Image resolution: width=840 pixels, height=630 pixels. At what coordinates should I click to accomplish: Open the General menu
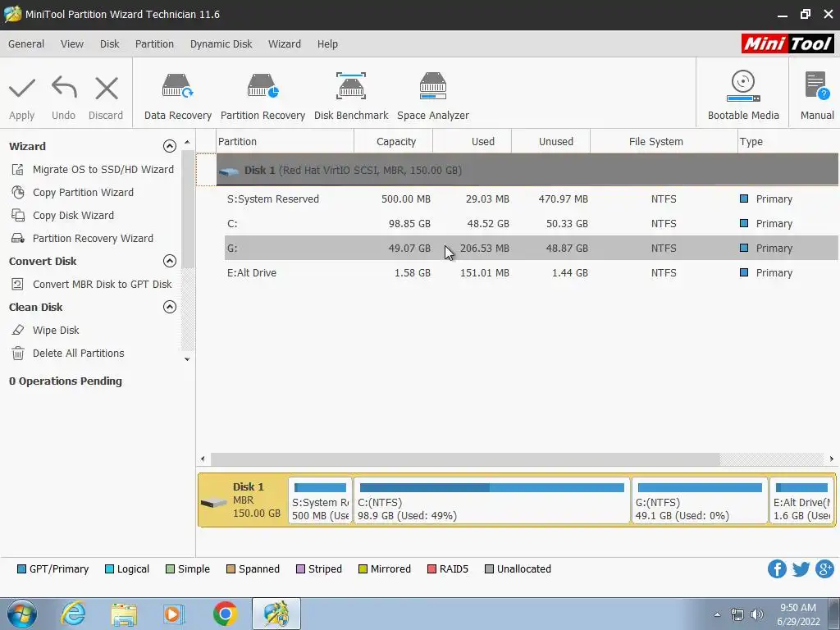[26, 44]
